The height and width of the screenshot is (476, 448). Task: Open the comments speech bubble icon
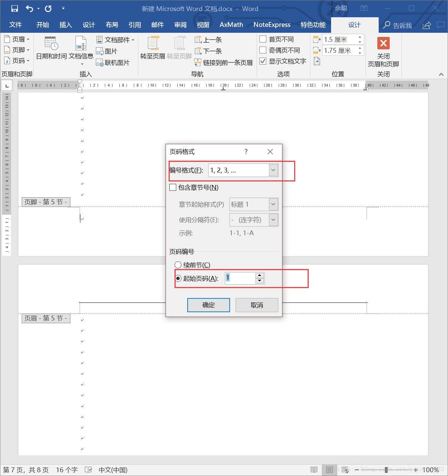tap(440, 25)
